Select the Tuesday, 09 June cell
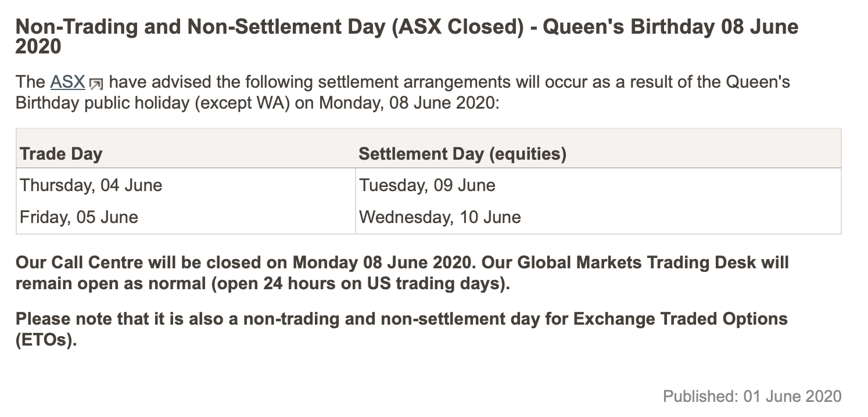 (x=598, y=186)
